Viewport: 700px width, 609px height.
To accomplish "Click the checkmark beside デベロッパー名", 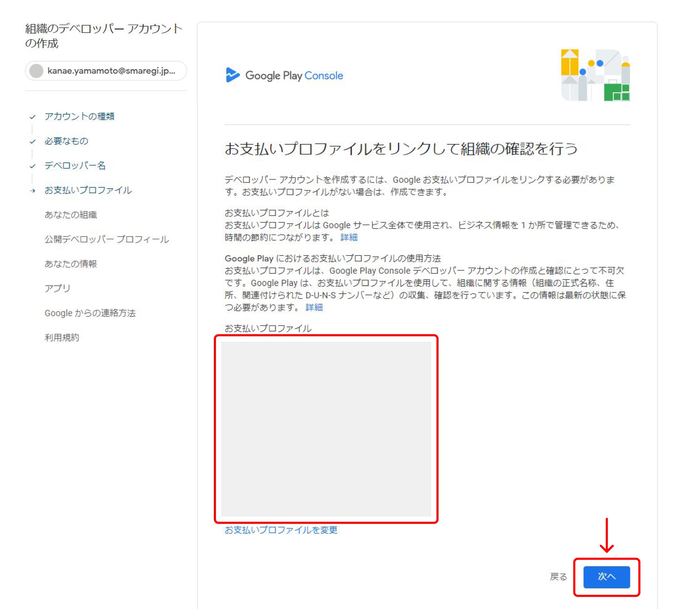I will click(33, 166).
